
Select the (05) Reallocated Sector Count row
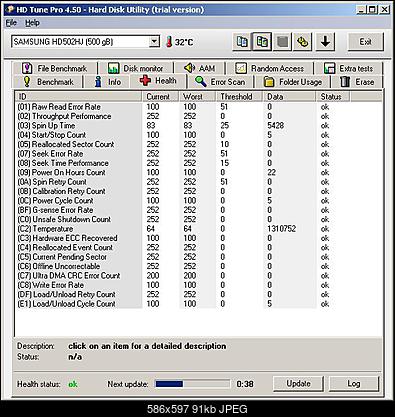pyautogui.click(x=199, y=144)
